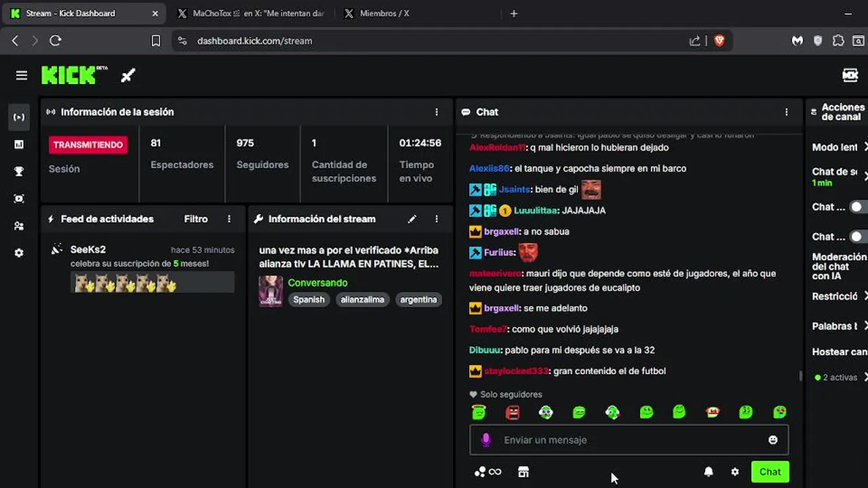868x488 pixels.
Task: Click the Hostear can... option
Action: pyautogui.click(x=840, y=352)
